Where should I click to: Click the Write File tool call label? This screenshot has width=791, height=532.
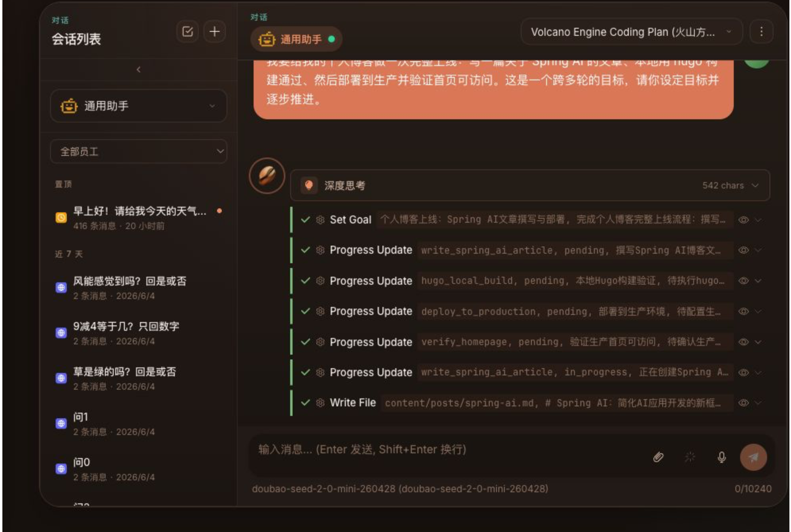click(353, 403)
